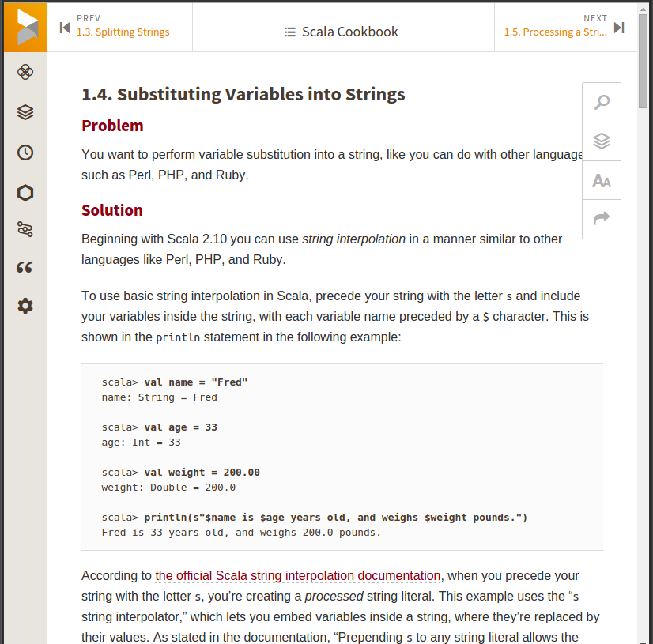Screen dimensions: 653x644
Task: Open font display settings with the Aa icon
Action: pyautogui.click(x=602, y=180)
